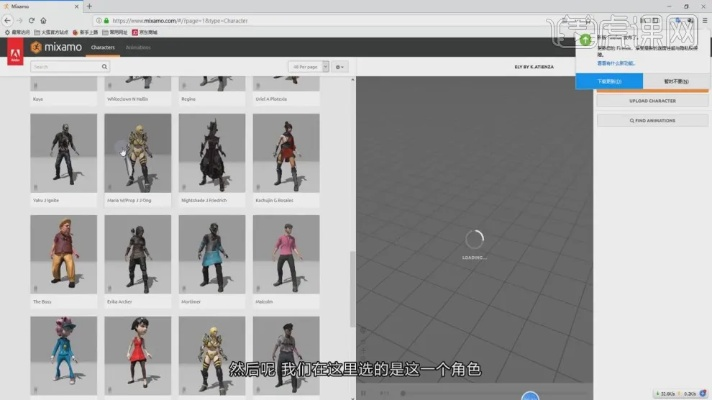This screenshot has width=712, height=400.
Task: Click the rig icon on The Boss thumbnail
Action: pos(35,288)
